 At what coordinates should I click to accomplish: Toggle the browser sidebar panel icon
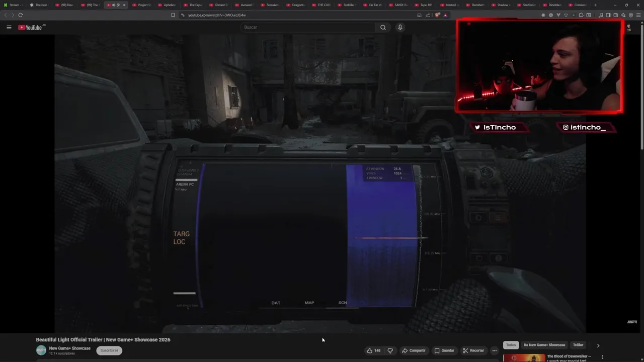[x=608, y=15]
